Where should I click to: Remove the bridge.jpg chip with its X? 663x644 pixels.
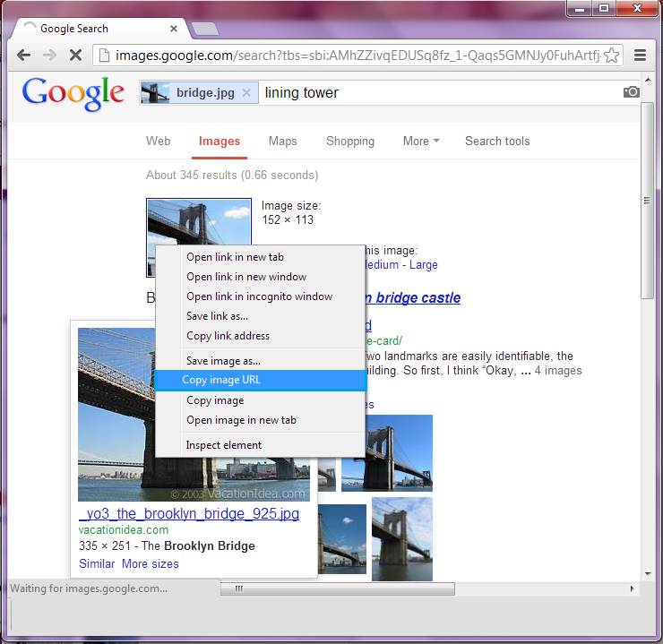246,92
